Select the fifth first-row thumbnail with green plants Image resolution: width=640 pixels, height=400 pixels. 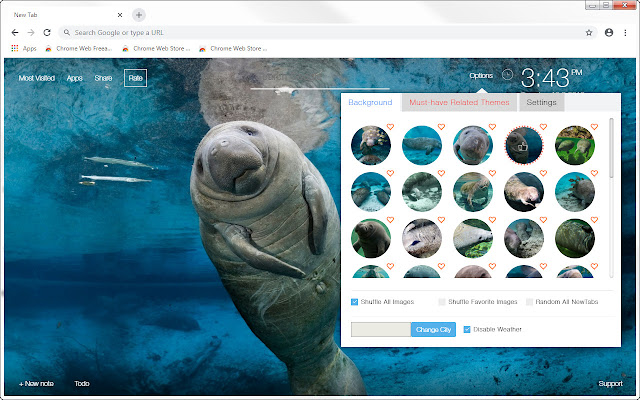[x=575, y=145]
